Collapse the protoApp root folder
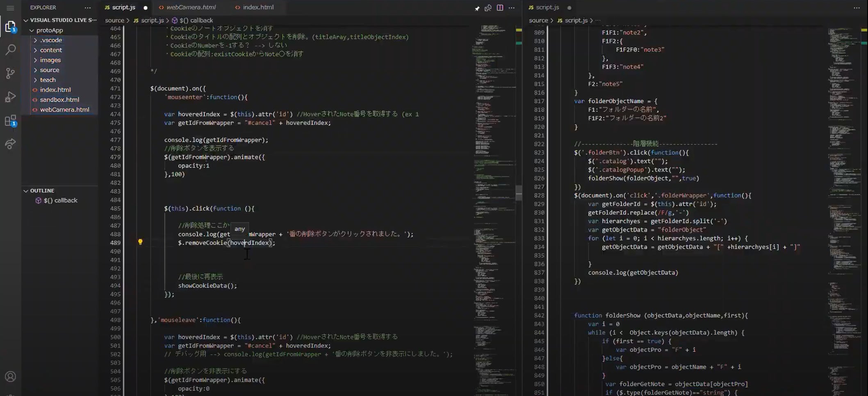The image size is (868, 396). (x=32, y=30)
